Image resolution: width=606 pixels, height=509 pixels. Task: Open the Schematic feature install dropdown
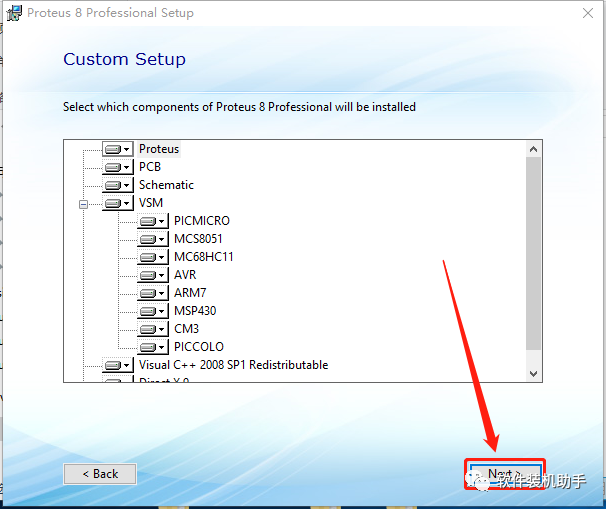118,185
